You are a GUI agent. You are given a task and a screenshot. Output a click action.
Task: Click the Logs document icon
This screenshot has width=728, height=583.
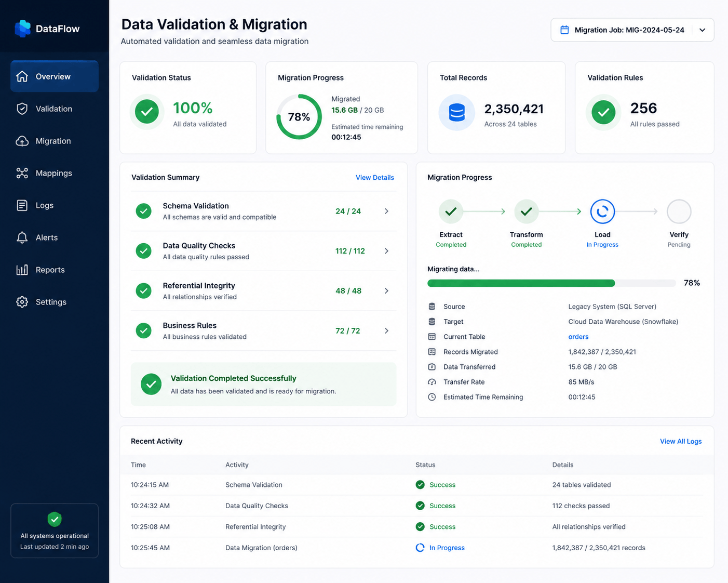[x=22, y=205]
